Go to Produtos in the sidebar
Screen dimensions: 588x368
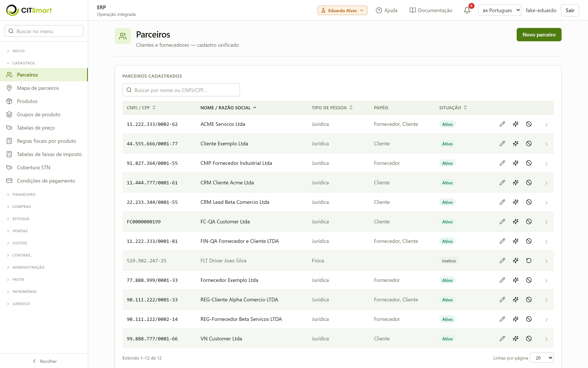click(x=44, y=101)
